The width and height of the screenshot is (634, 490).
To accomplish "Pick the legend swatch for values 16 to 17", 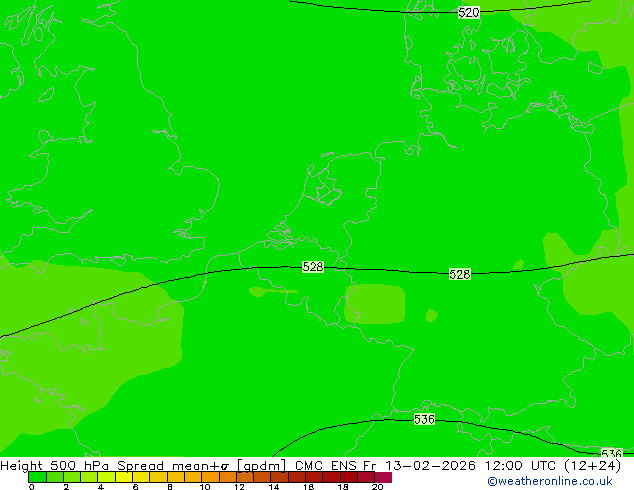I will tap(315, 477).
